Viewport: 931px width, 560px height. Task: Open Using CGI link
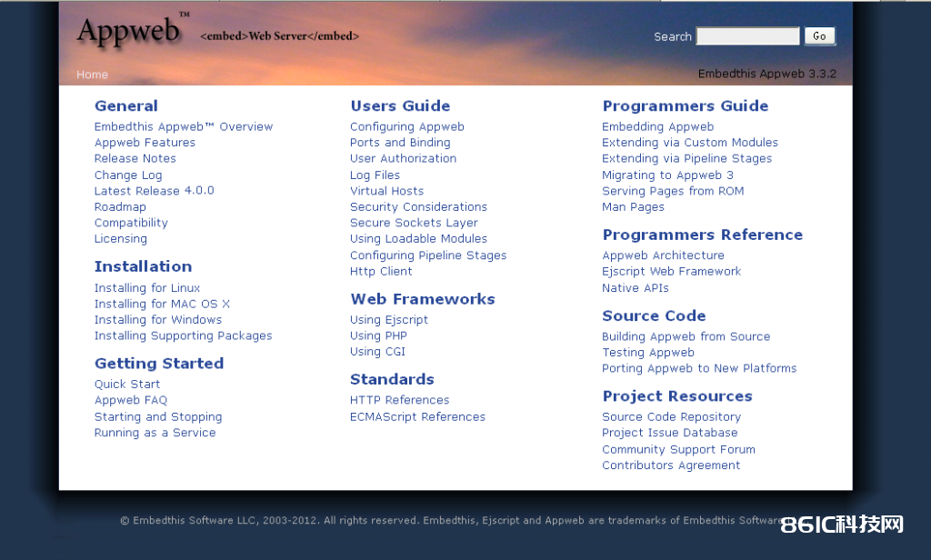point(377,352)
